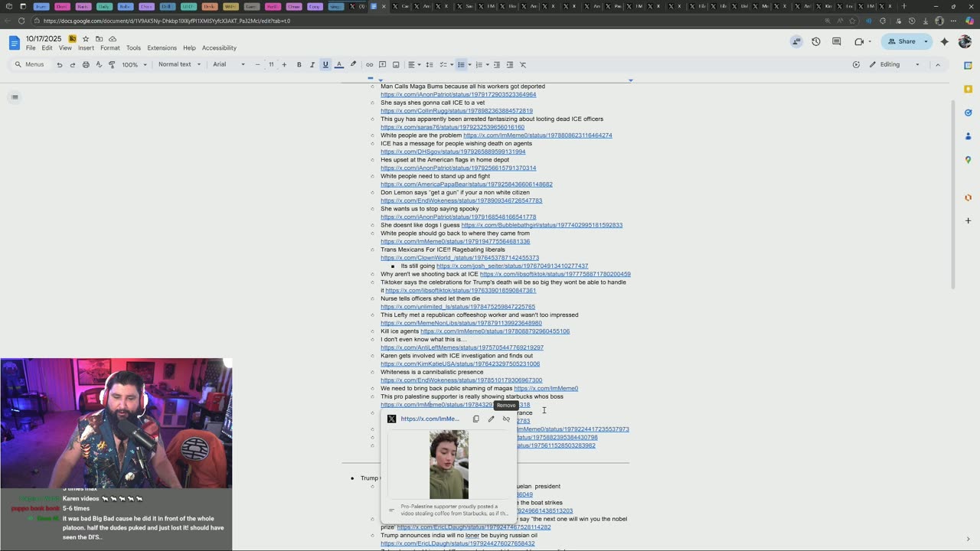Toggle bold formatting
This screenshot has width=980, height=551.
tap(299, 65)
